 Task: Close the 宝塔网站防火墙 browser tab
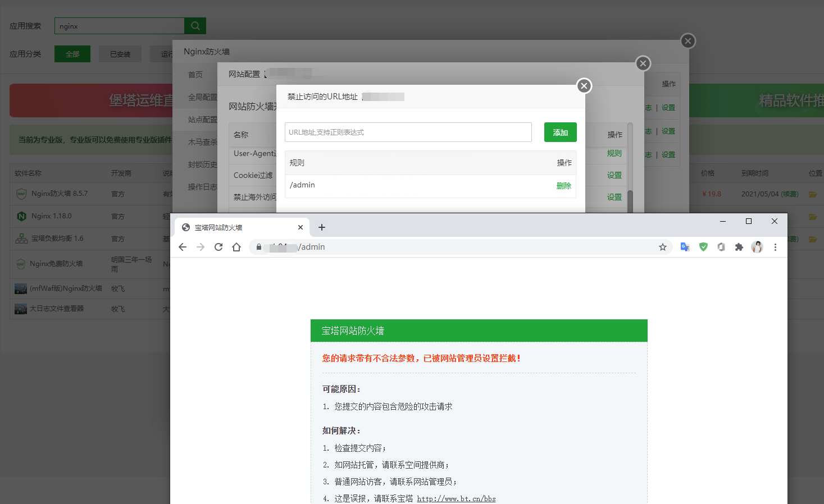click(301, 227)
